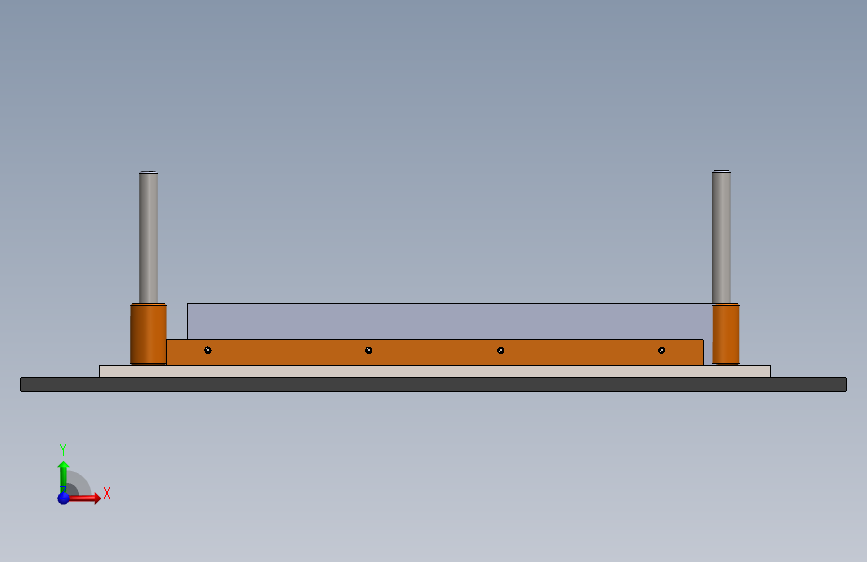Pick the leftmost hole on the orange plate

[x=208, y=350]
